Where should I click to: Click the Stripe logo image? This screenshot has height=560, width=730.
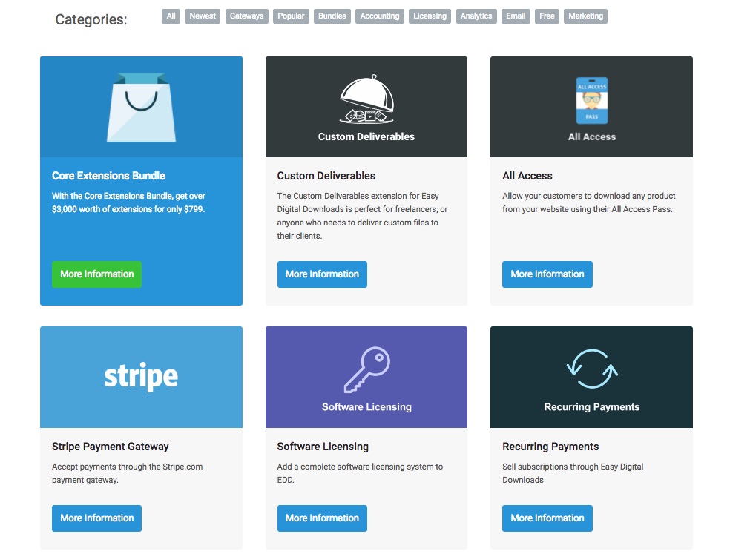point(141,376)
